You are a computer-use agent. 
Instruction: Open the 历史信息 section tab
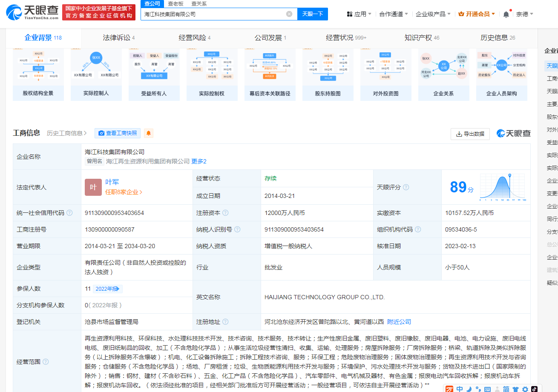click(498, 38)
